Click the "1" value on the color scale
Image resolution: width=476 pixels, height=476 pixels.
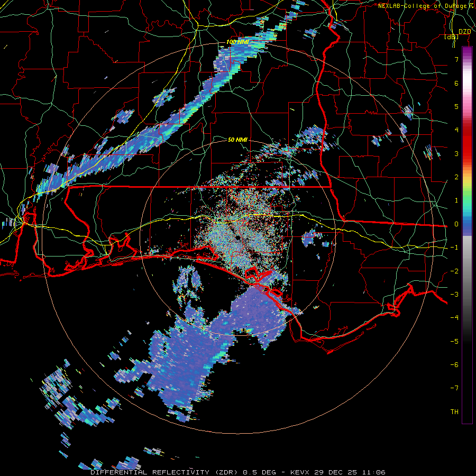click(456, 200)
